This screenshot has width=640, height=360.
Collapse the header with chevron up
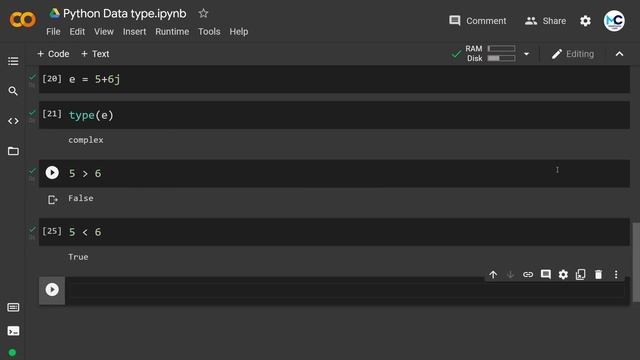tap(619, 54)
